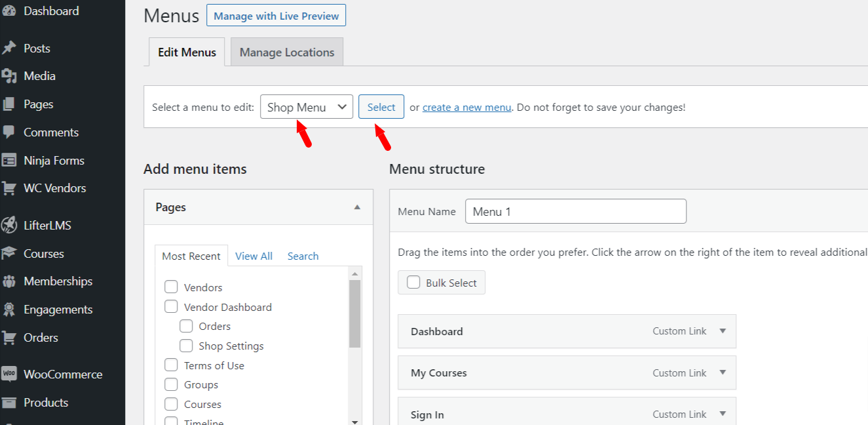868x425 pixels.
Task: Click the Comments speech bubble icon
Action: pos(9,132)
